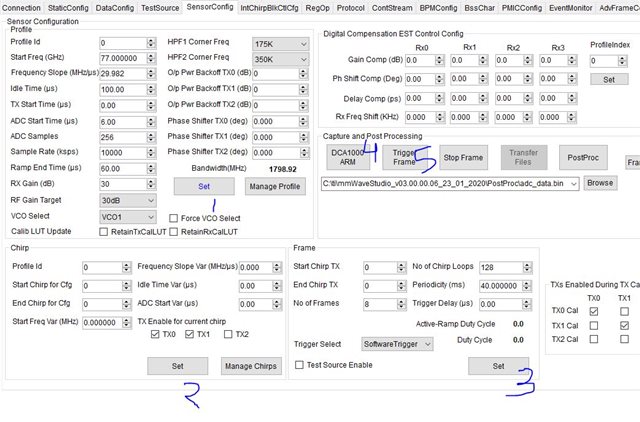Open the DataConfig tab
Viewport: 640px width, 422px height.
click(115, 8)
